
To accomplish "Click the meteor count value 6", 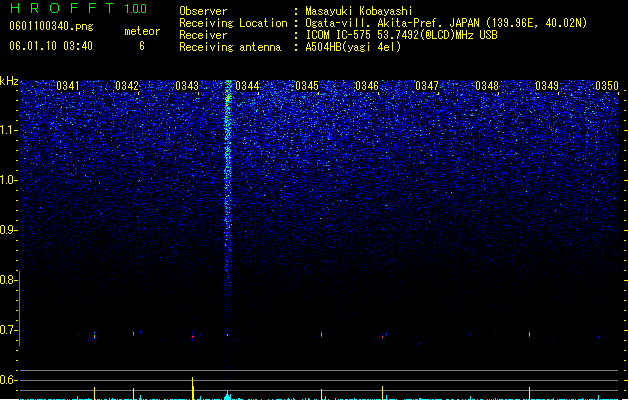I will 142,46.
